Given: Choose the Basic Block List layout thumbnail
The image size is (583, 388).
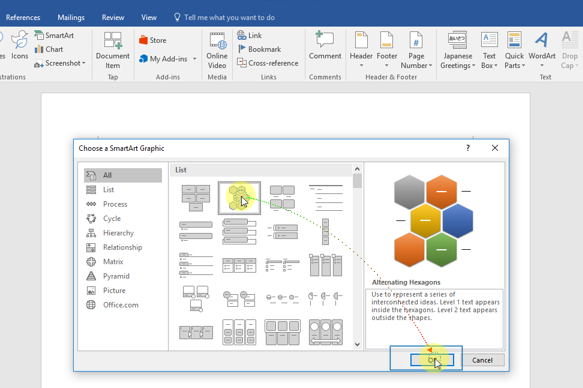Looking at the screenshot, I should point(196,198).
